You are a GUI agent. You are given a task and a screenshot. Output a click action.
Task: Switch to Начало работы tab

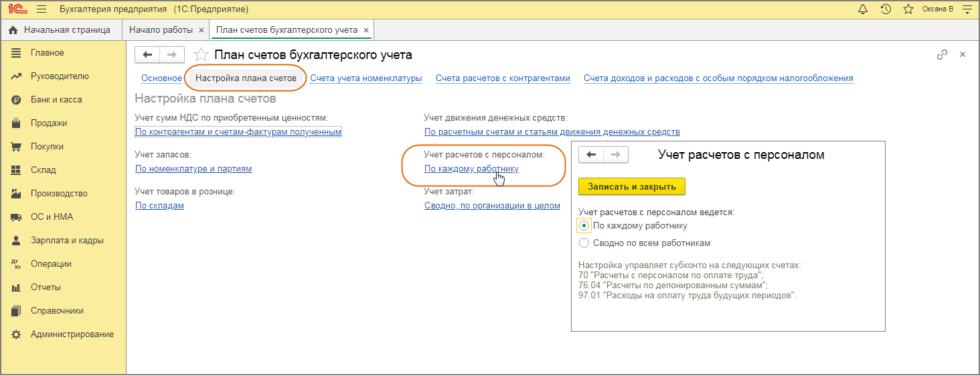tap(161, 30)
